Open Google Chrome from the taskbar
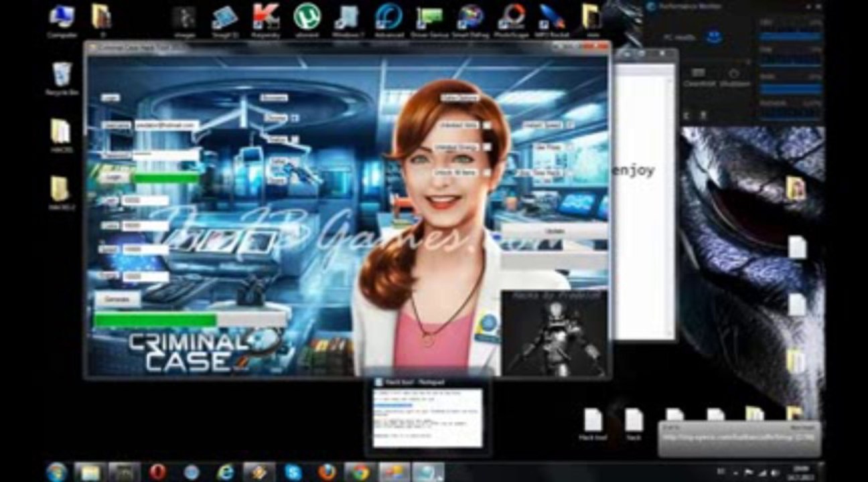This screenshot has width=868, height=482. tap(360, 472)
